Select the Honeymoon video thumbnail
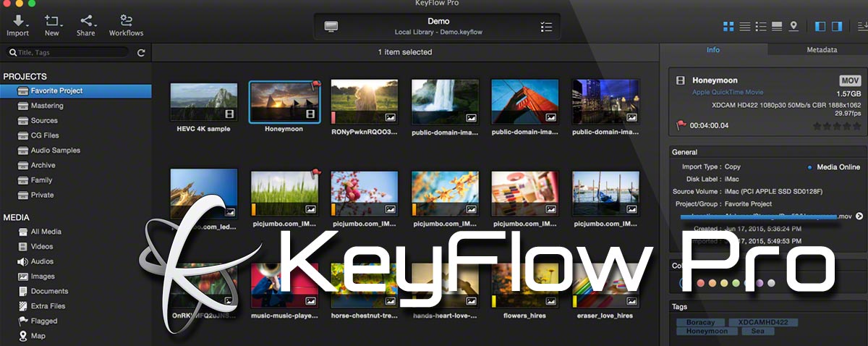Image resolution: width=868 pixels, height=346 pixels. [x=284, y=101]
